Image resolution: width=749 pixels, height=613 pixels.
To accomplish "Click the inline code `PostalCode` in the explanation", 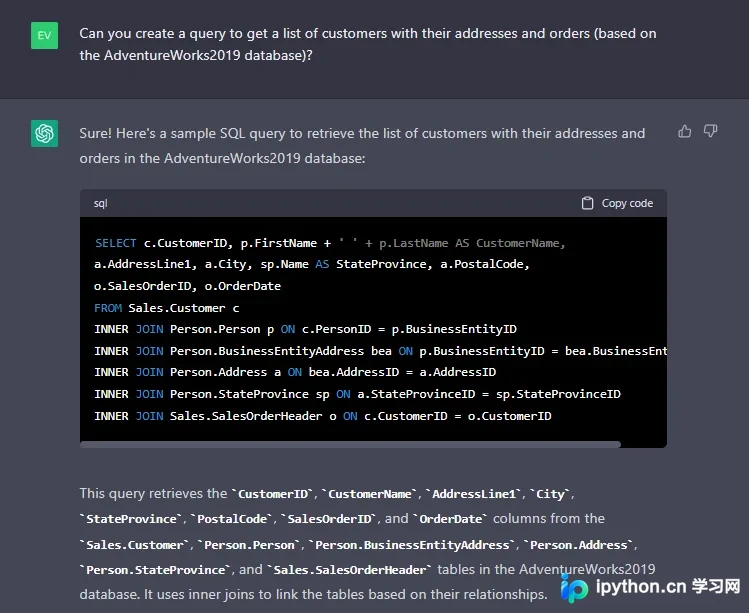I will (x=232, y=519).
